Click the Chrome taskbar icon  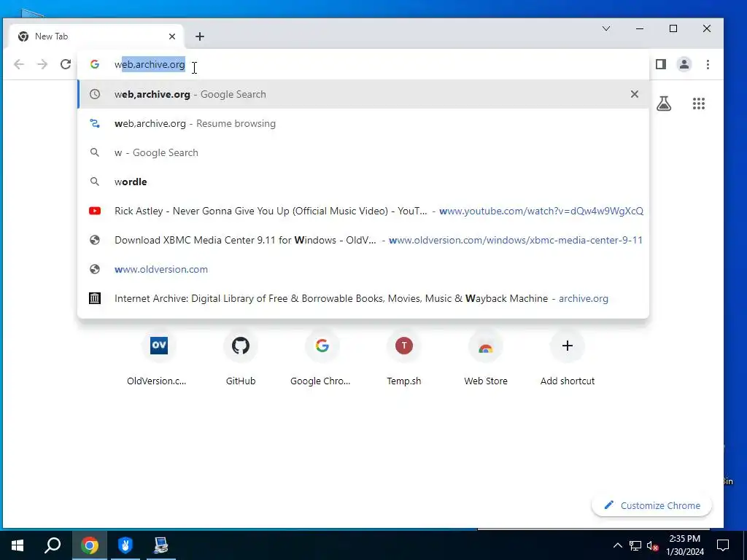89,545
